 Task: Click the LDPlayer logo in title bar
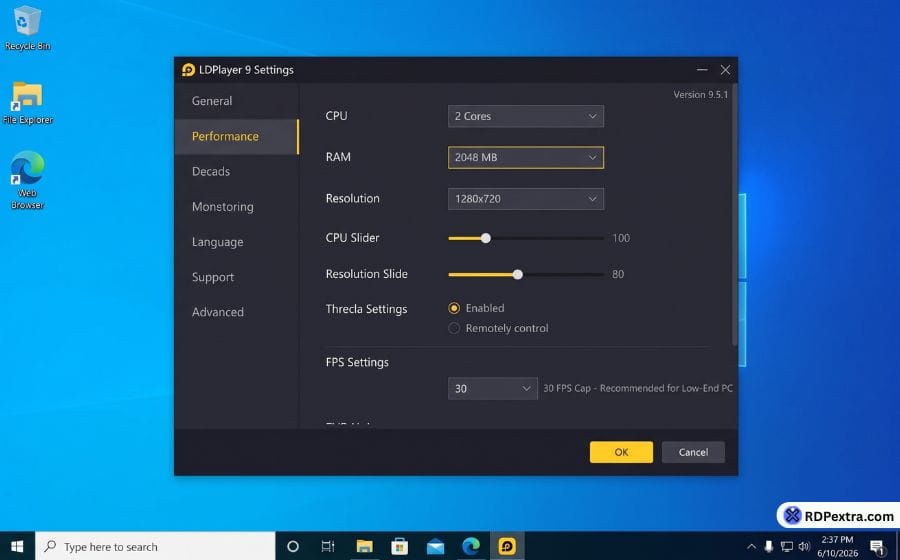(188, 70)
